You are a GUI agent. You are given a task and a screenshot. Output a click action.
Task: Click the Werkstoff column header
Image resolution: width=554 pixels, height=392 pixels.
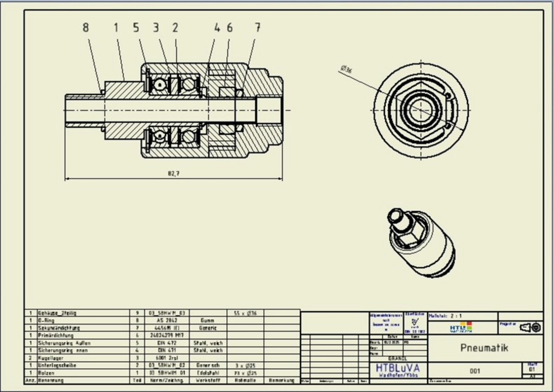208,380
